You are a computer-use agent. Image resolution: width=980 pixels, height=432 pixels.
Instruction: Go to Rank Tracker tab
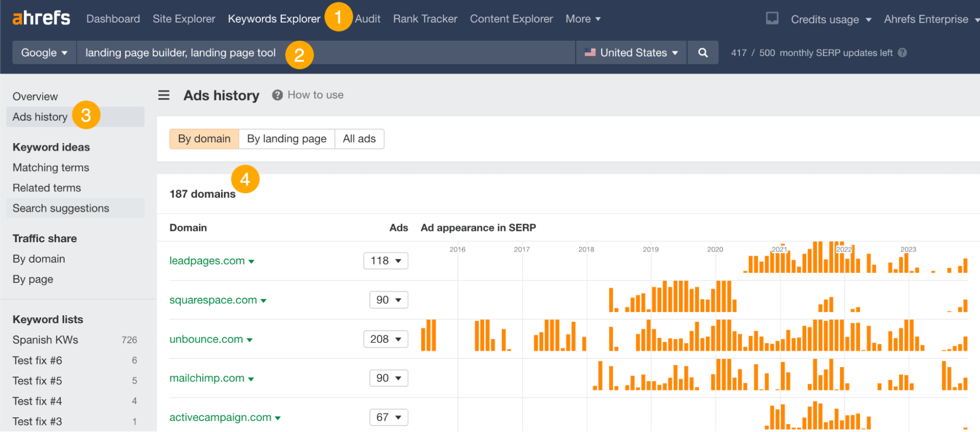pyautogui.click(x=425, y=19)
